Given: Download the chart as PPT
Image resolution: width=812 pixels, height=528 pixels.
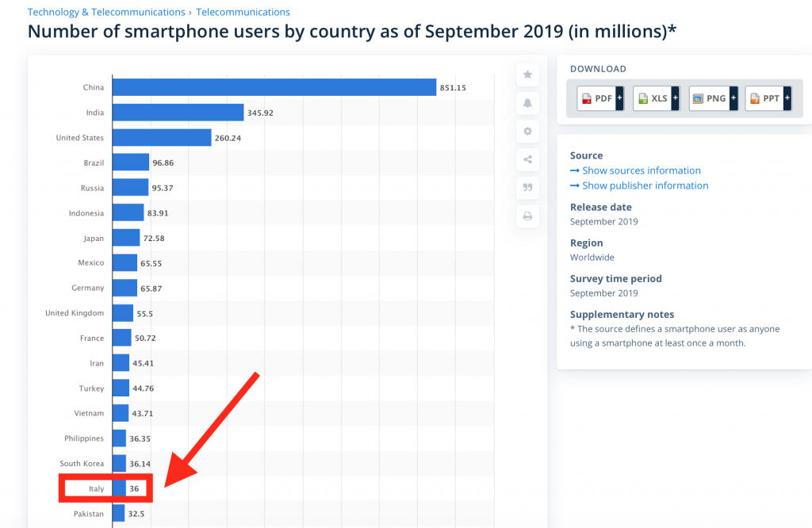Looking at the screenshot, I should 768,98.
